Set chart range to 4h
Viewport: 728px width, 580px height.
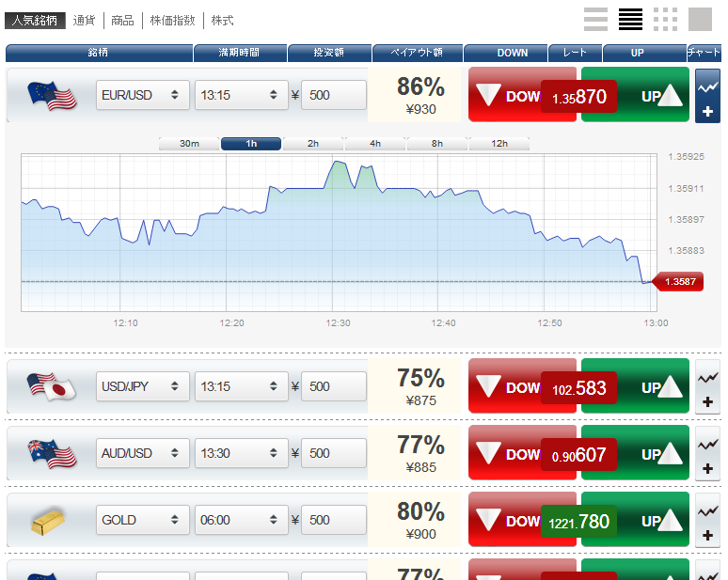point(375,144)
